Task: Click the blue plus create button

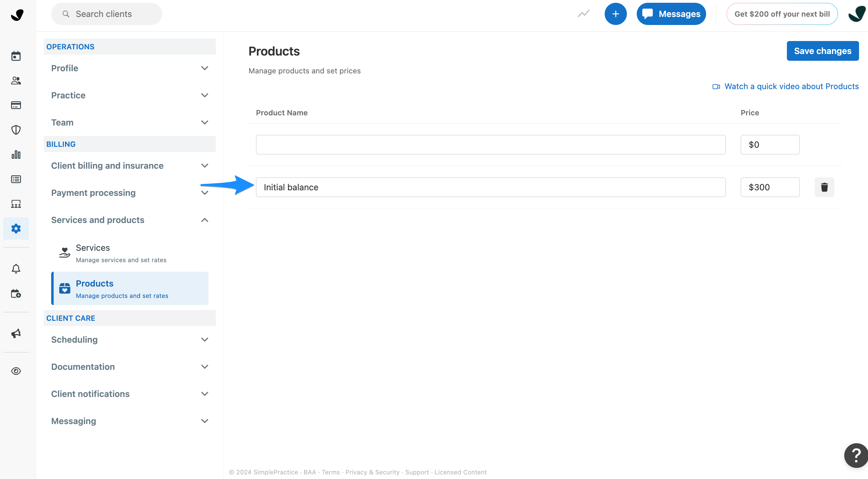Action: coord(615,14)
